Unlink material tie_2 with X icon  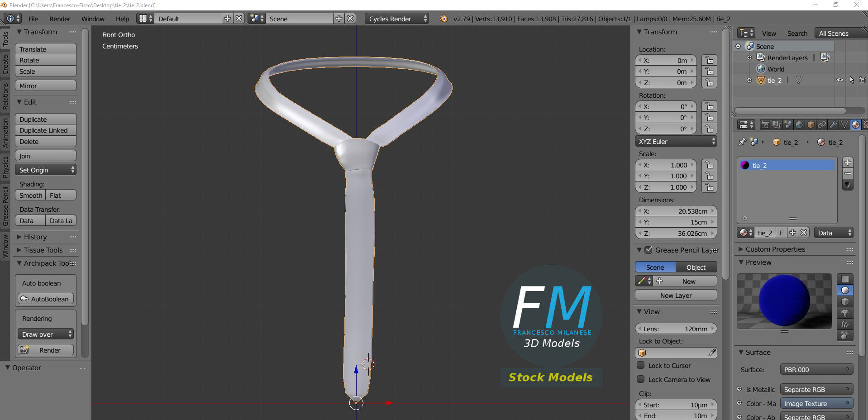pos(804,233)
